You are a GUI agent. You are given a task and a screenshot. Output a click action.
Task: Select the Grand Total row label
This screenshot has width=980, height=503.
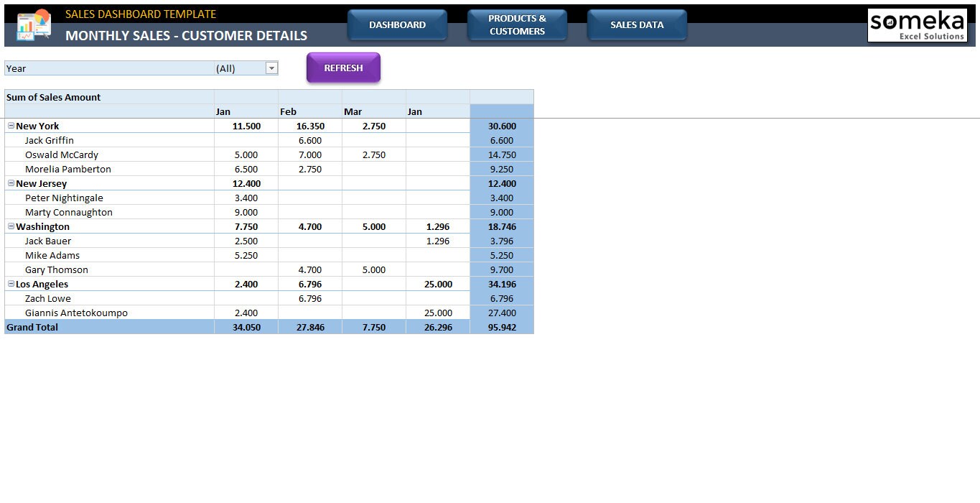[x=32, y=327]
